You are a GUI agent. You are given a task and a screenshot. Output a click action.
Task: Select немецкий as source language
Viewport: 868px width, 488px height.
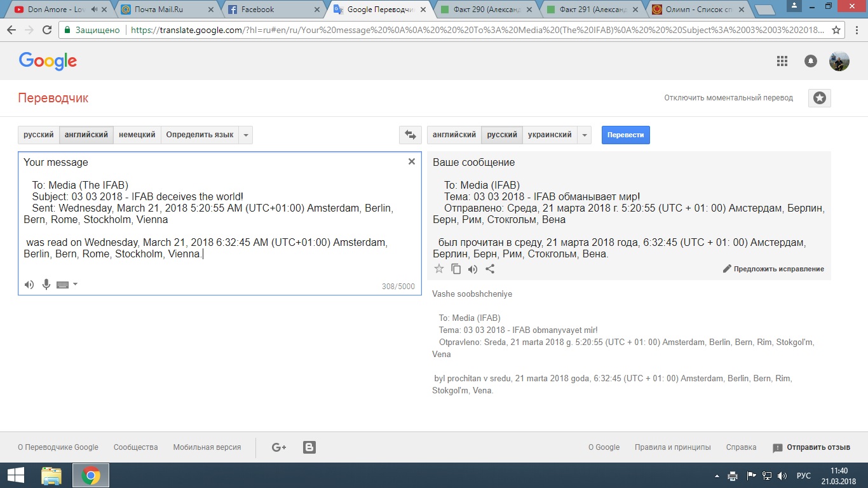pos(137,135)
